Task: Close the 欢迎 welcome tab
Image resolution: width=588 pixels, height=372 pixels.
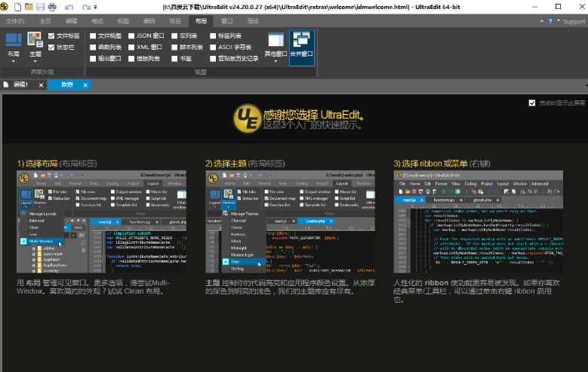Action: pyautogui.click(x=85, y=85)
